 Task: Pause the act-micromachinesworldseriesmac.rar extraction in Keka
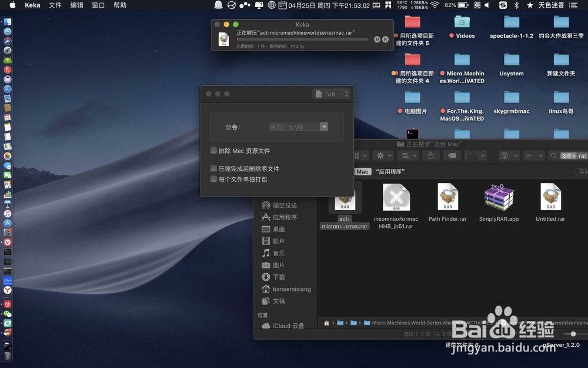(377, 39)
